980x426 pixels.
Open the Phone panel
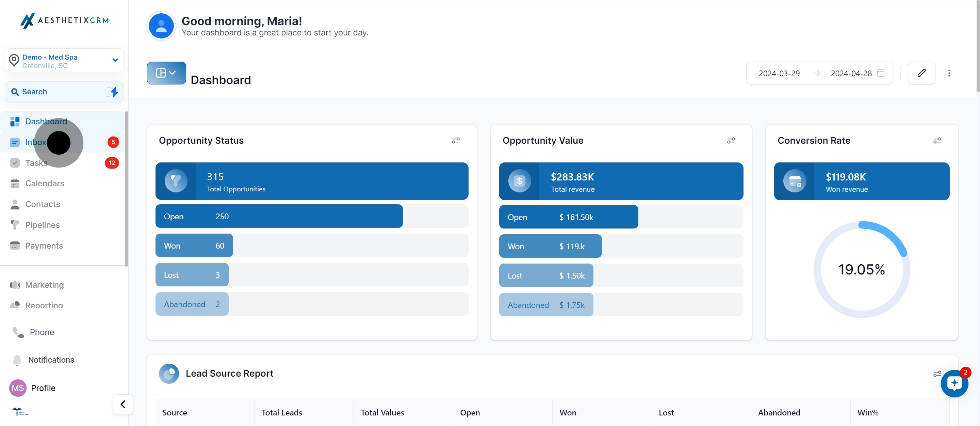42,332
